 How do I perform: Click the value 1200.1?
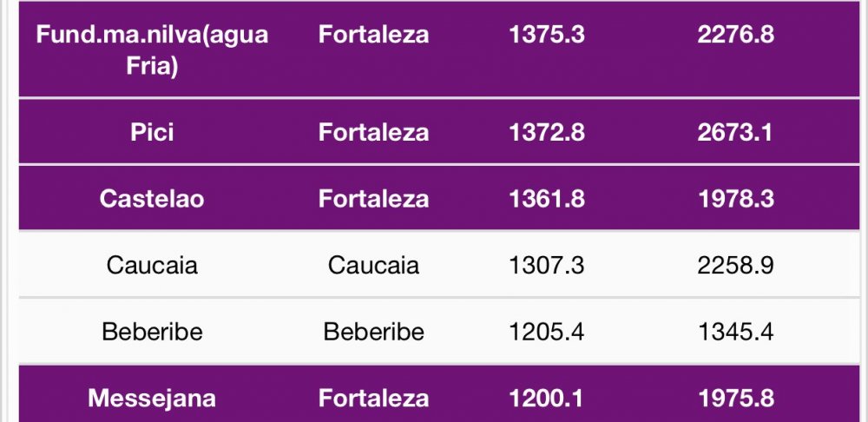point(547,399)
